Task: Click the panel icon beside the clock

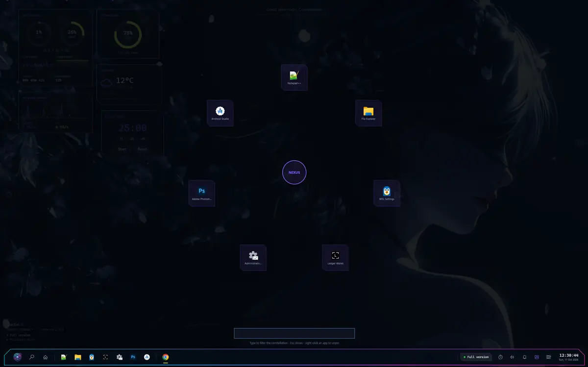Action: 549,357
